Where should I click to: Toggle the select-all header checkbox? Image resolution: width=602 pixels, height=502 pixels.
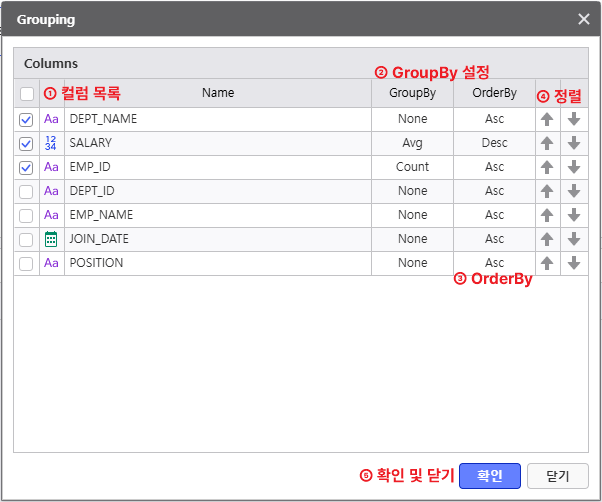26,94
